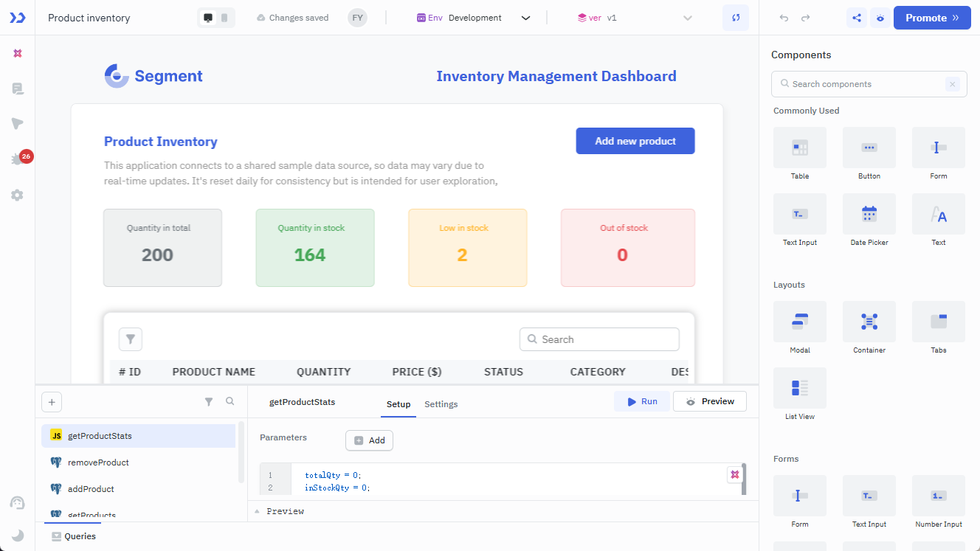Select the Text component
The width and height of the screenshot is (980, 551).
(939, 220)
